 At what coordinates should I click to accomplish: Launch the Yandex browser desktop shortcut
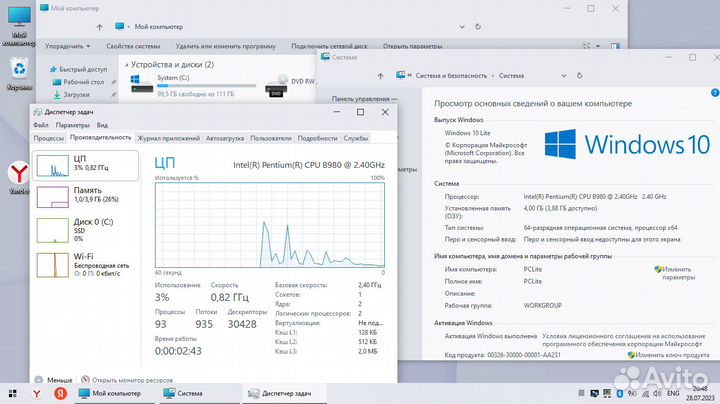19,177
